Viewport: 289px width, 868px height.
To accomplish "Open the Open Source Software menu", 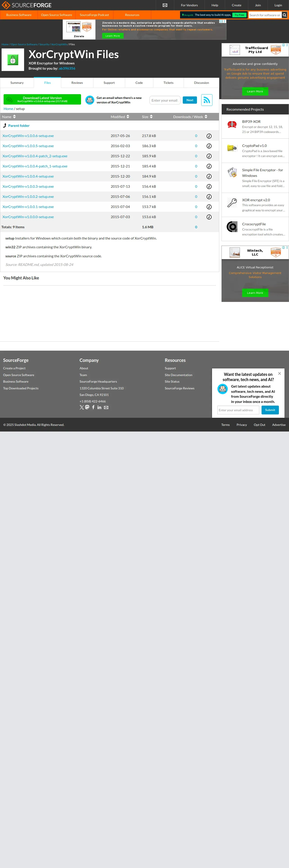I will pyautogui.click(x=56, y=15).
